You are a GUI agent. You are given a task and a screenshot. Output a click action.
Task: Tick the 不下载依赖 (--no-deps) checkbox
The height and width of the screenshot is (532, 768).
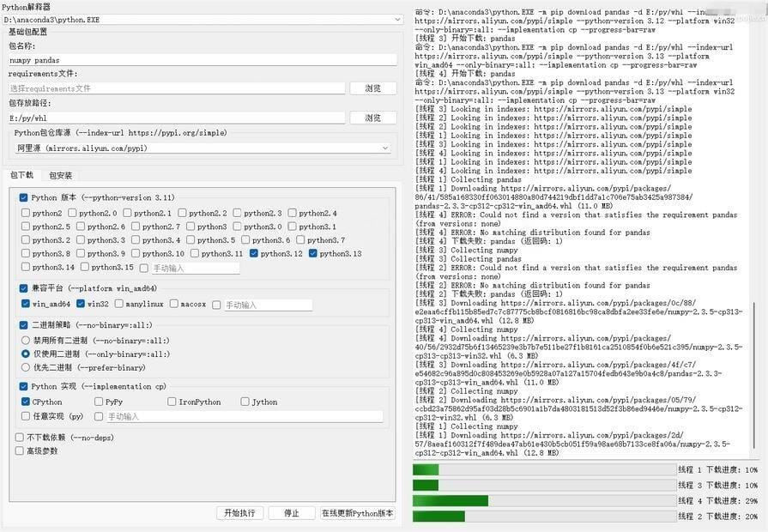pos(20,437)
